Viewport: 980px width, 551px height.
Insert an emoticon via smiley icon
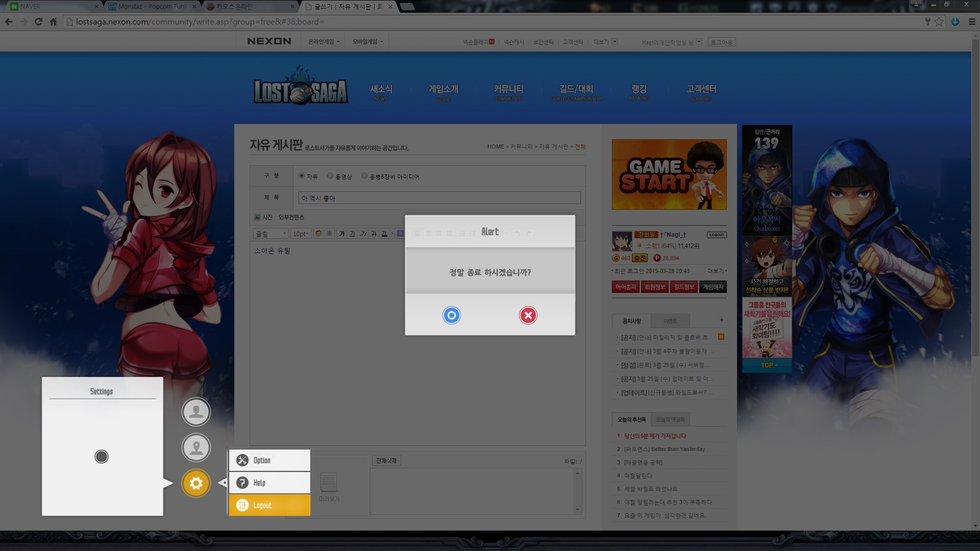[318, 234]
